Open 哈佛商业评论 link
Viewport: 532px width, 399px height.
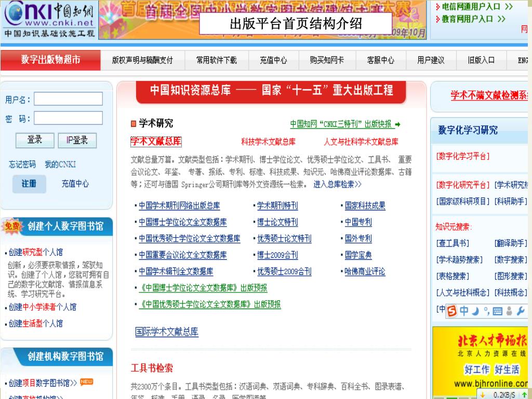pyautogui.click(x=365, y=271)
